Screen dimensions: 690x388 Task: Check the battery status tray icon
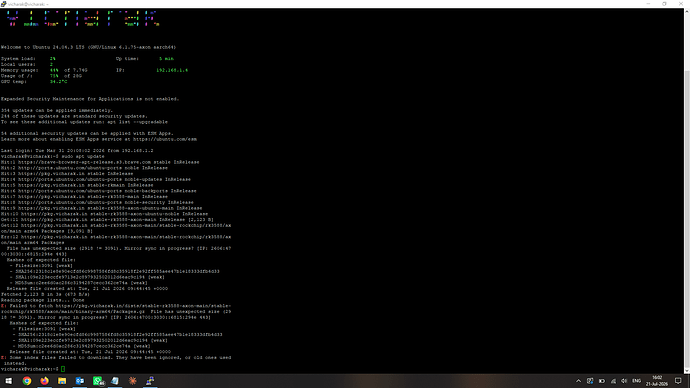tap(602, 381)
